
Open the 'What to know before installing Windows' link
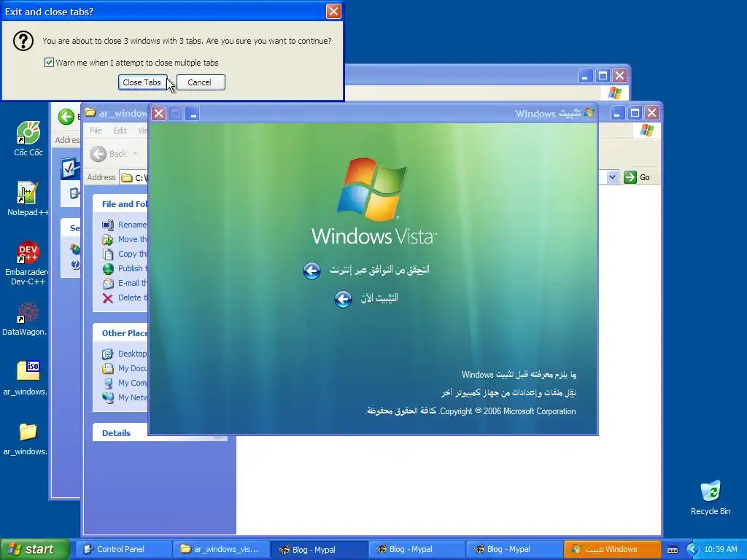click(519, 375)
